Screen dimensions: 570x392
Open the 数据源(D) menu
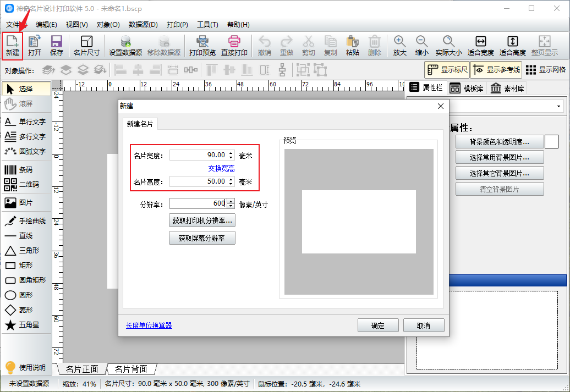click(x=143, y=25)
